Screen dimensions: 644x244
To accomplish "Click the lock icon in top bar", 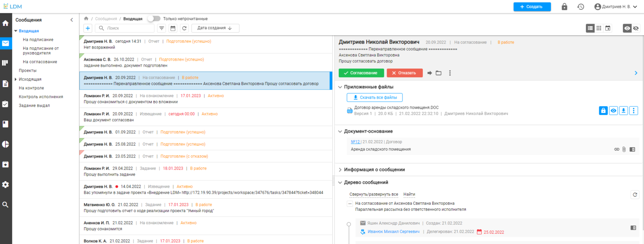I will (564, 7).
